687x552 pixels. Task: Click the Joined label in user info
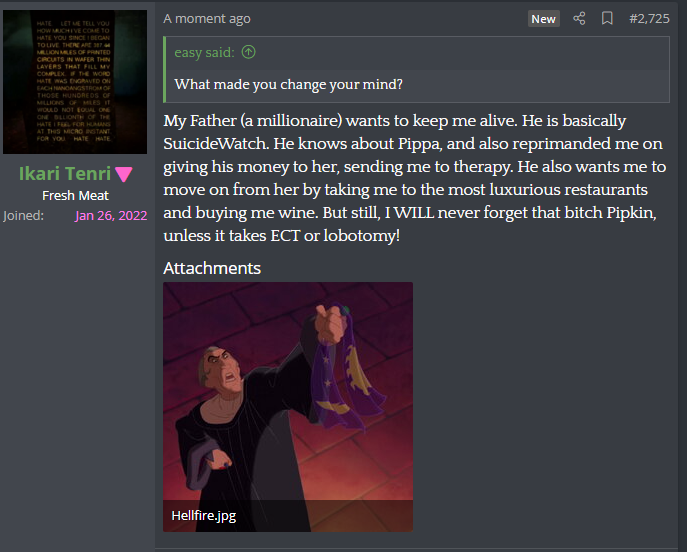coord(24,216)
